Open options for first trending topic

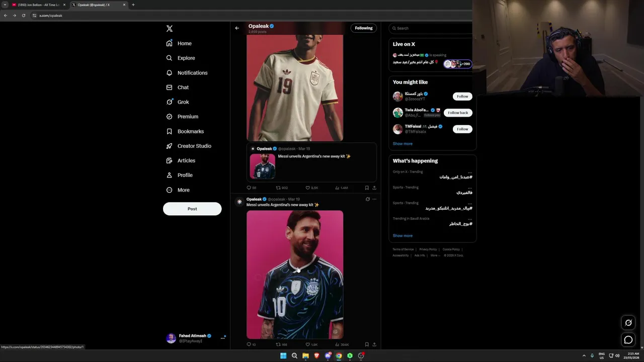pos(470,172)
